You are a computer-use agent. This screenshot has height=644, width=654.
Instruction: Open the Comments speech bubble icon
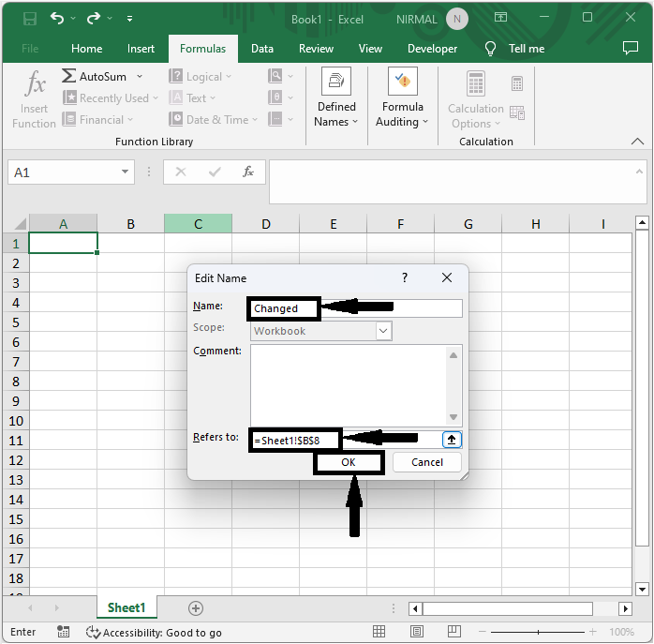pyautogui.click(x=631, y=48)
